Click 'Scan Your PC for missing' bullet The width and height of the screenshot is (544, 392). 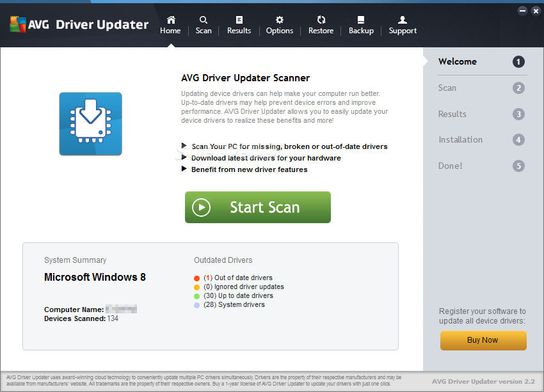click(289, 146)
